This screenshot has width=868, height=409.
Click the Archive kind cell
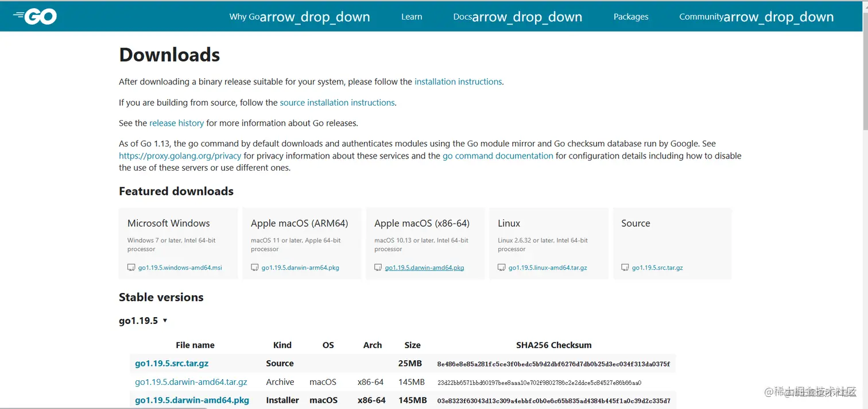point(280,382)
